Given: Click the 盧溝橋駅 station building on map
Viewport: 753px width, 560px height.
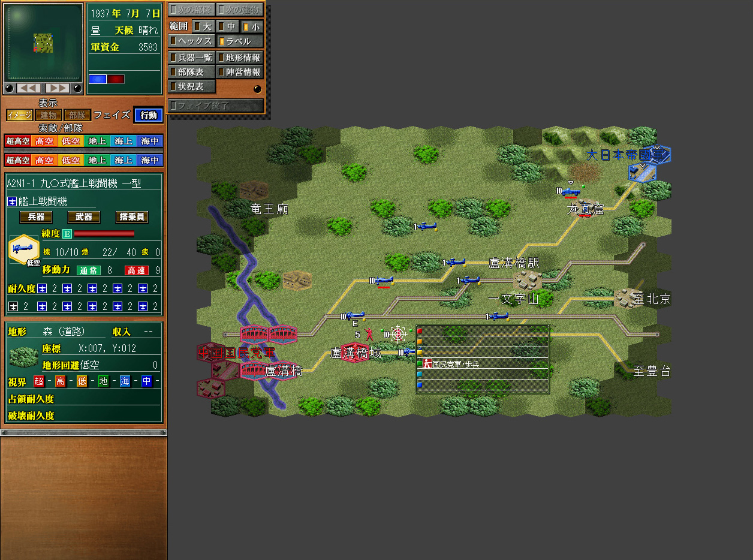Looking at the screenshot, I should tap(527, 280).
